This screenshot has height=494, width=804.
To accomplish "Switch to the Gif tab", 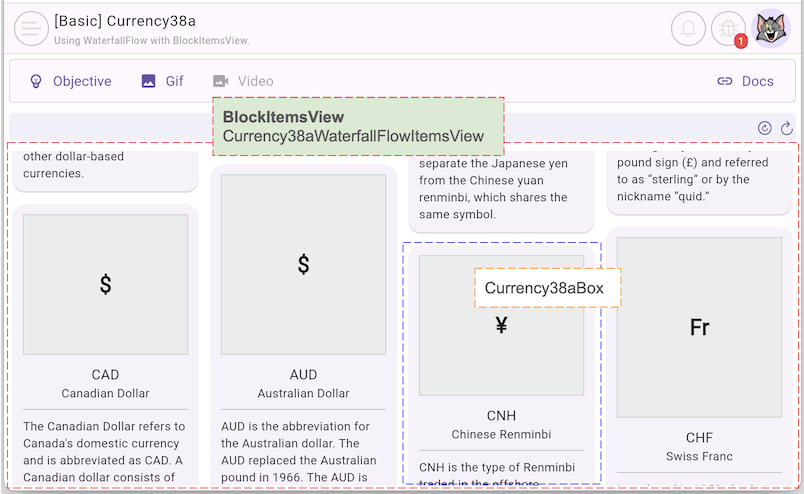I will [x=174, y=81].
